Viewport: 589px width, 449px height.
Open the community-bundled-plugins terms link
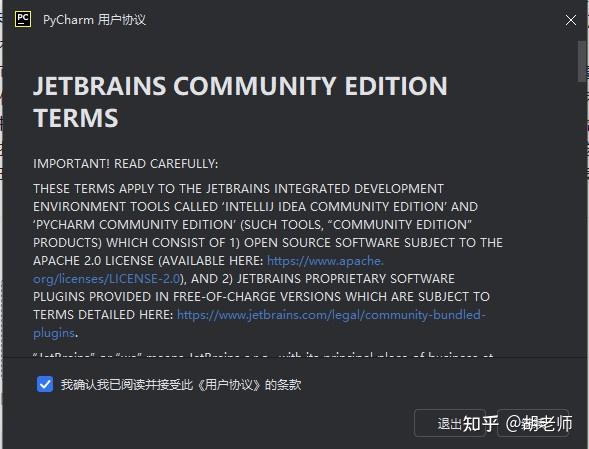pyautogui.click(x=259, y=324)
